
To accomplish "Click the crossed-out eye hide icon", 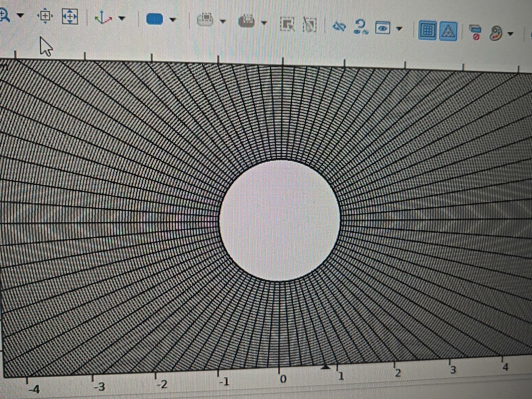I will (x=339, y=26).
